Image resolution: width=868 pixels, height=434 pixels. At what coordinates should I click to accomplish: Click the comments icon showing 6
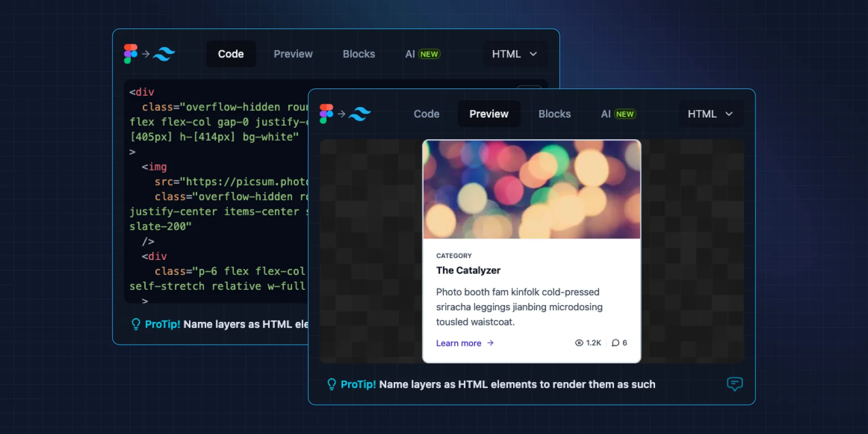click(616, 343)
